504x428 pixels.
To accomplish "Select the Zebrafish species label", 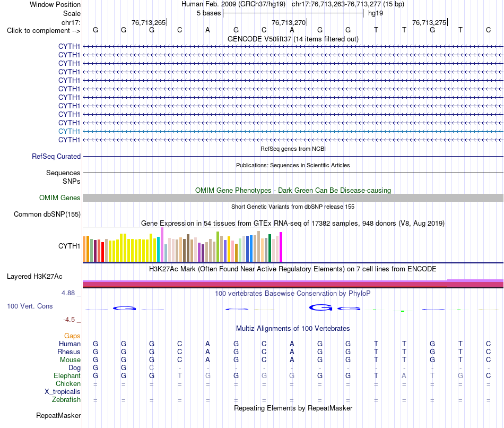I will (66, 400).
